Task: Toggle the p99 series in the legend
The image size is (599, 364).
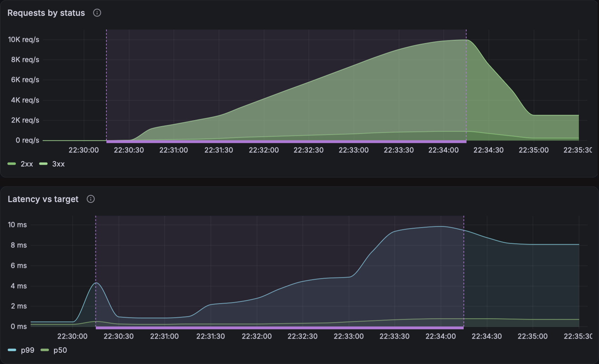Action: pyautogui.click(x=21, y=350)
